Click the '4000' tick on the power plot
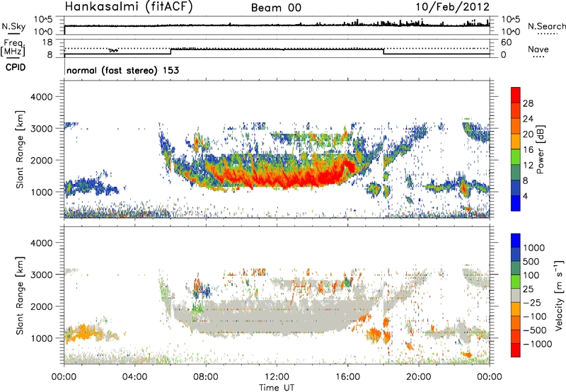 coord(41,97)
